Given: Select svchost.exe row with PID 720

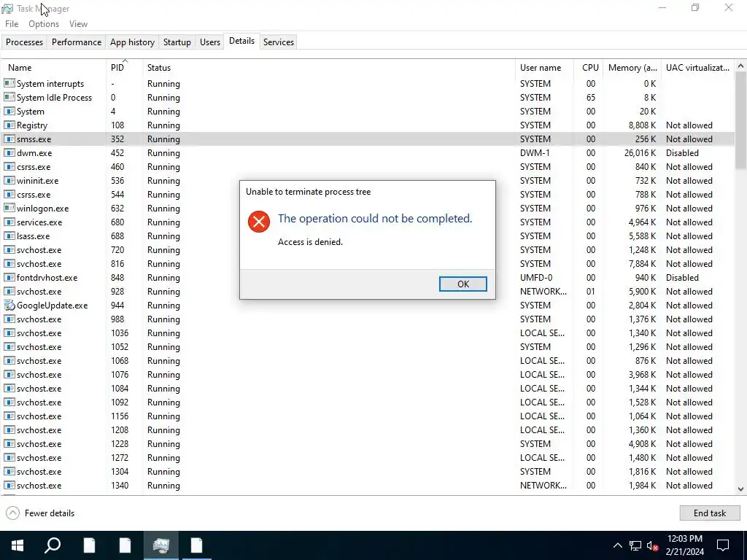Looking at the screenshot, I should 368,250.
